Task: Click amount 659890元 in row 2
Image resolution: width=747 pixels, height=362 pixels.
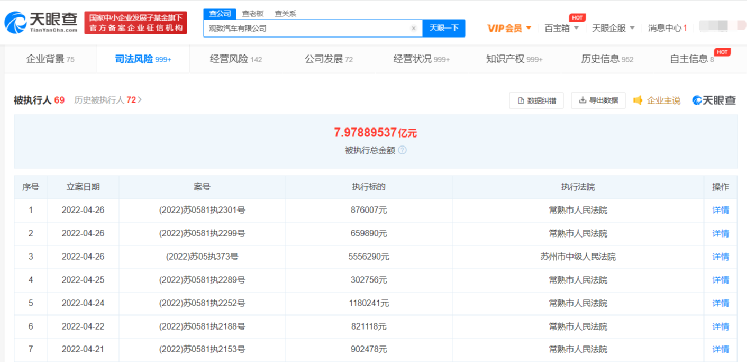Action: coord(369,233)
